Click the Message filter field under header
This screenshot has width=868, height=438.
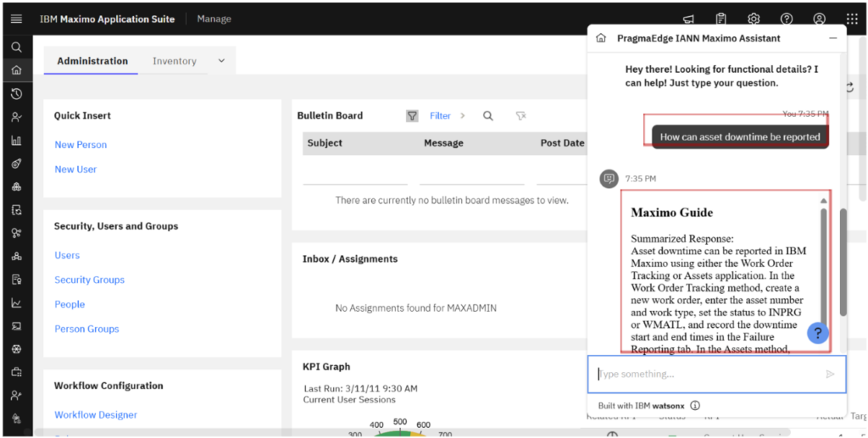pos(472,175)
